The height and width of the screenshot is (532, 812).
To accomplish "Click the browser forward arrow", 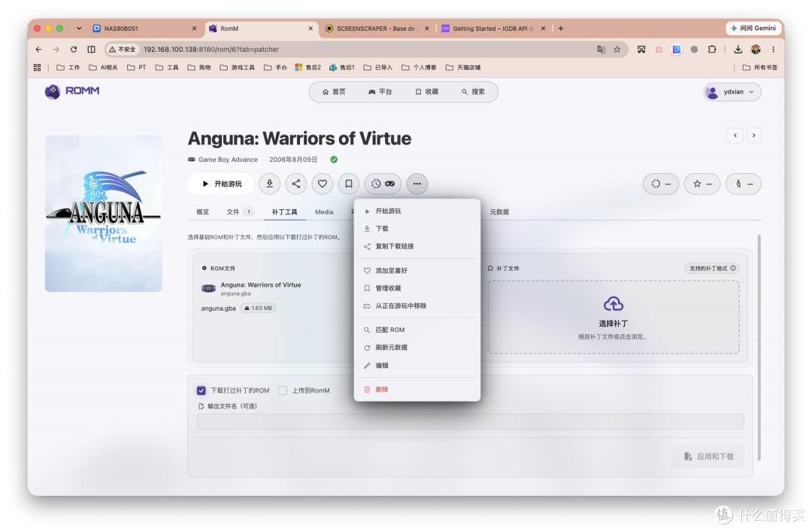I will tap(56, 49).
